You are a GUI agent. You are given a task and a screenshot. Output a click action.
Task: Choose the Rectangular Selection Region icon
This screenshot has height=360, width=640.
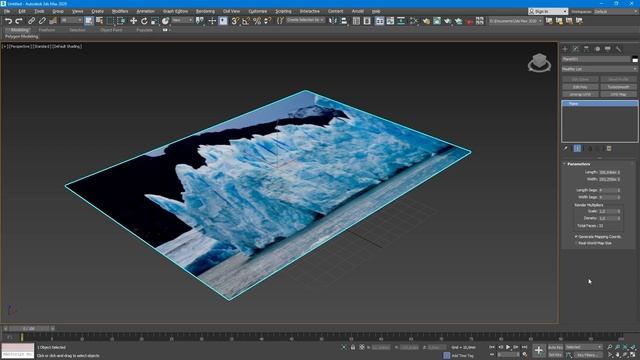pos(110,21)
